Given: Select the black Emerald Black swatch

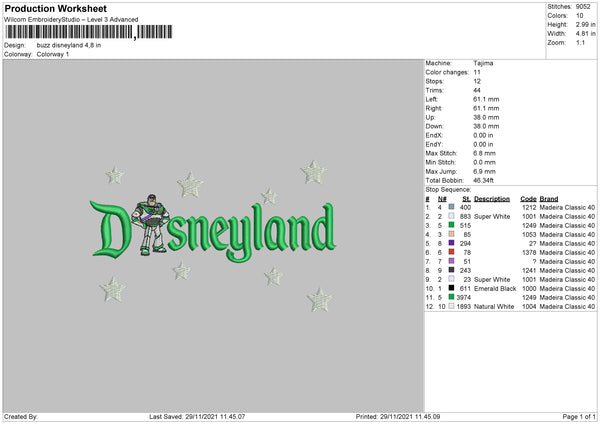Looking at the screenshot, I should [451, 288].
